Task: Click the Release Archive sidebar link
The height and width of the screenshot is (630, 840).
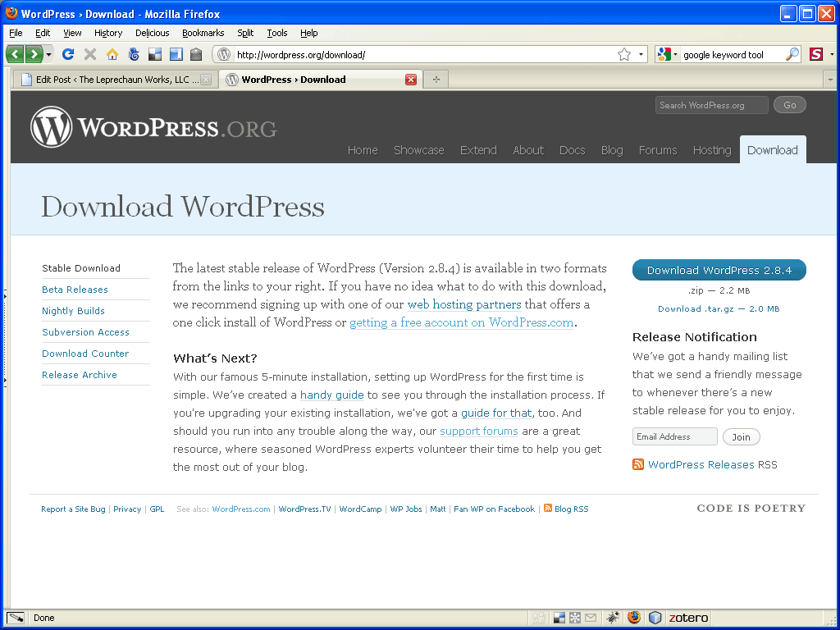Action: click(x=80, y=375)
